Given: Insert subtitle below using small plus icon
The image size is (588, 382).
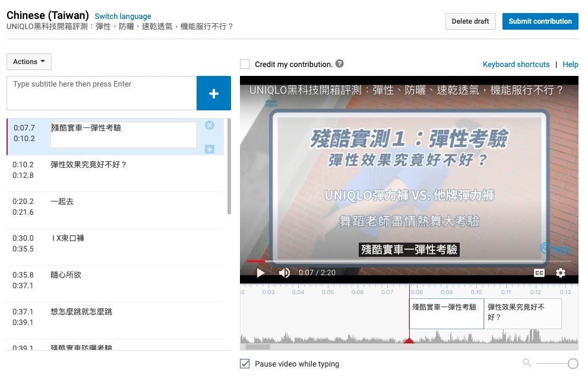Looking at the screenshot, I should click(210, 149).
